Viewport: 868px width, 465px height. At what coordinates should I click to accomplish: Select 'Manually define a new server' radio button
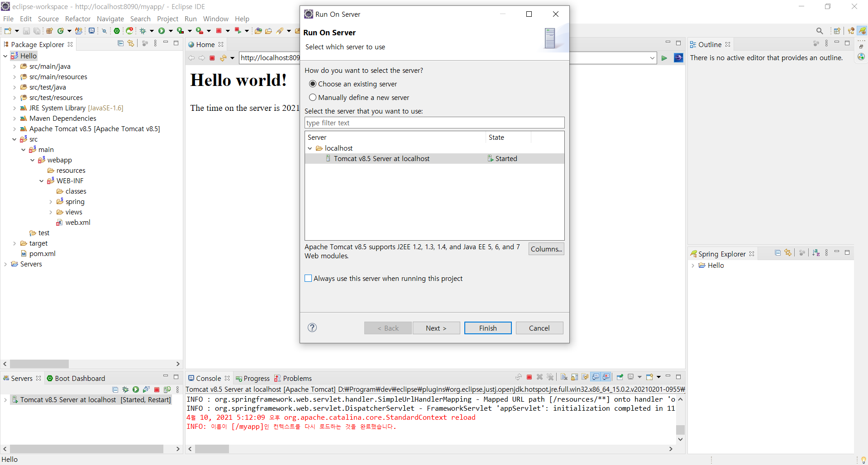click(312, 97)
